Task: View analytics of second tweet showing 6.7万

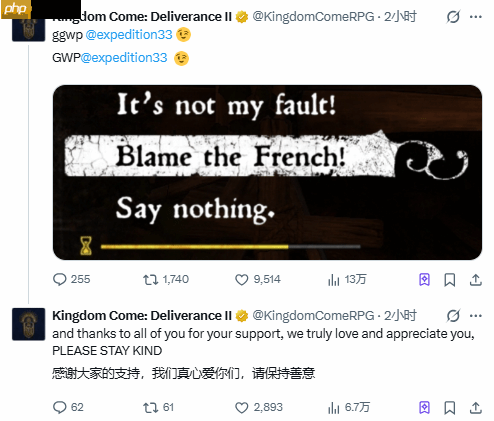Action: point(349,407)
